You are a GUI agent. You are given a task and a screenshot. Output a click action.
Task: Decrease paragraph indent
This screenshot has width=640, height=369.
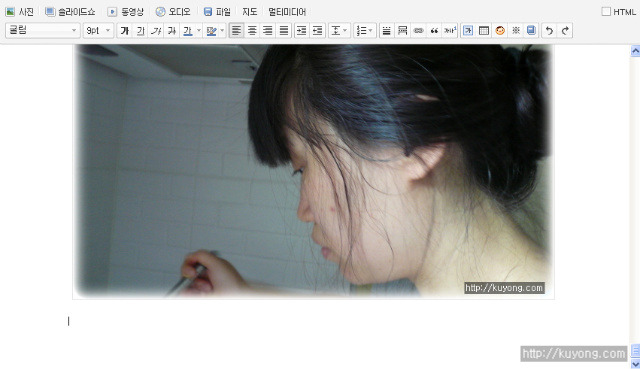(318, 31)
